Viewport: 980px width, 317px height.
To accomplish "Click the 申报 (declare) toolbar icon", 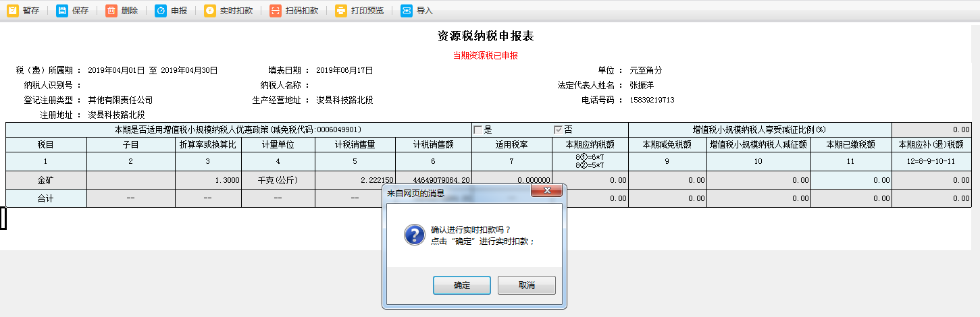I will (161, 11).
